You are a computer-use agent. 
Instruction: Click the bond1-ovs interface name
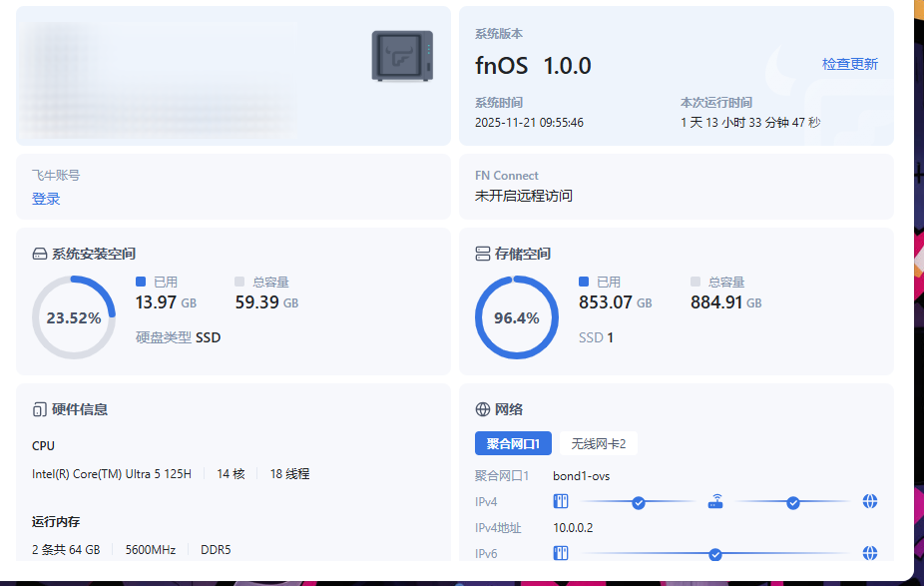tap(581, 476)
